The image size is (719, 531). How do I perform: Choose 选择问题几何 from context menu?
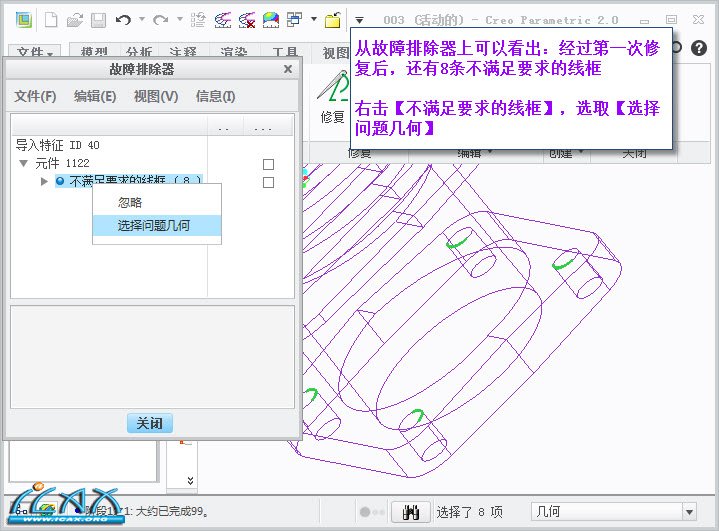pyautogui.click(x=156, y=226)
